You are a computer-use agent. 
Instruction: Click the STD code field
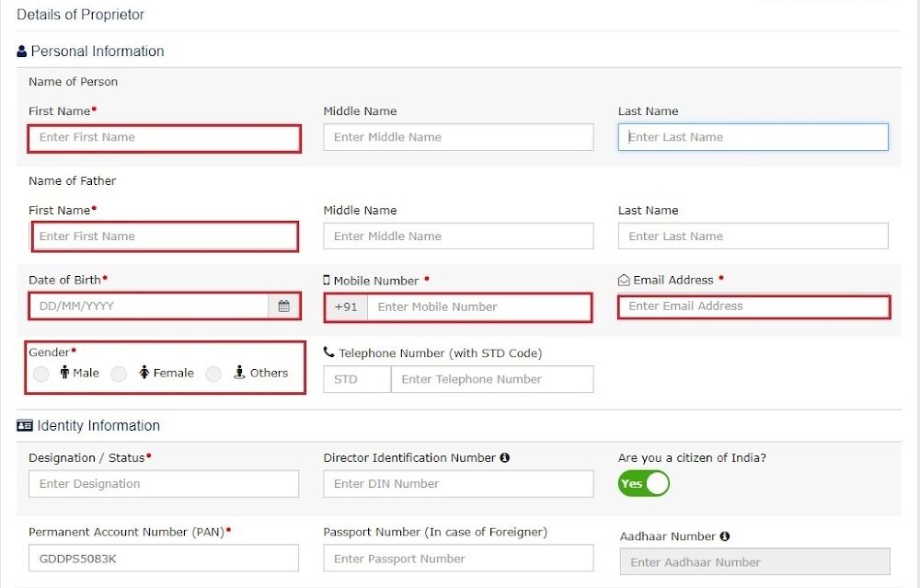click(357, 379)
